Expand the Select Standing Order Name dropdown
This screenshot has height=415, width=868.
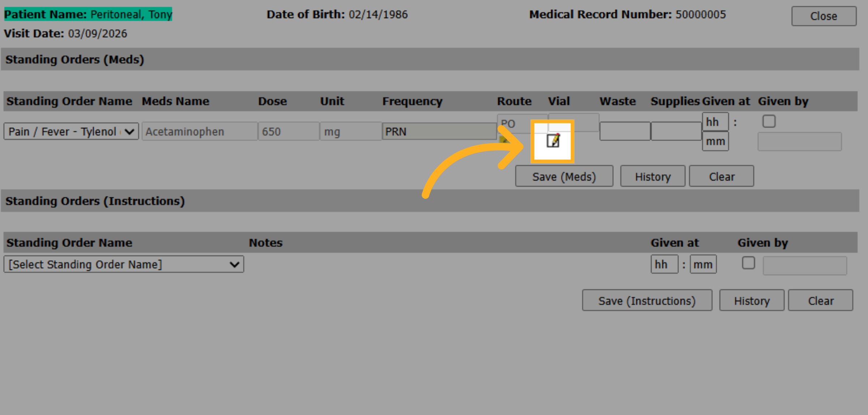click(124, 264)
